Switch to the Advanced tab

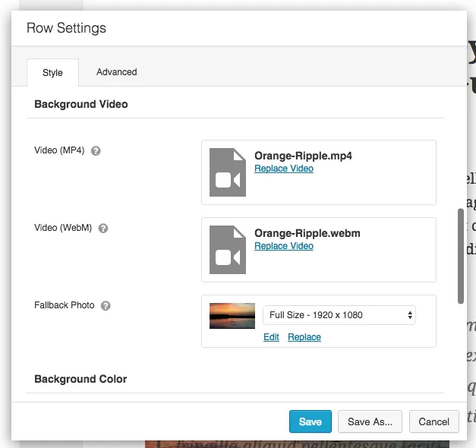tap(116, 72)
